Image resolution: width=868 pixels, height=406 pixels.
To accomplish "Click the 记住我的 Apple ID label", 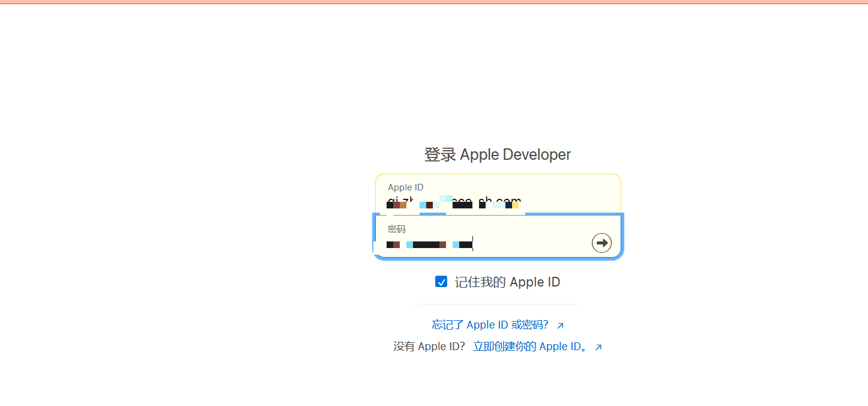I will [x=507, y=282].
